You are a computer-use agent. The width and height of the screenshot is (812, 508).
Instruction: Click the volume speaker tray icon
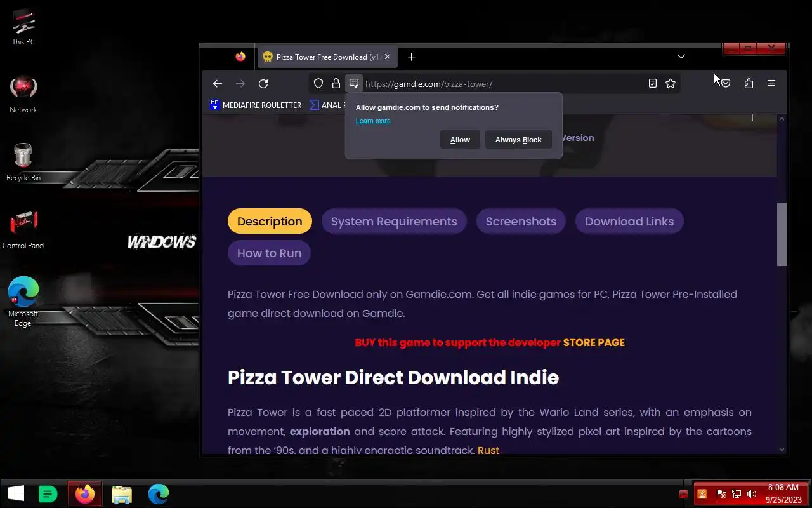pyautogui.click(x=752, y=494)
